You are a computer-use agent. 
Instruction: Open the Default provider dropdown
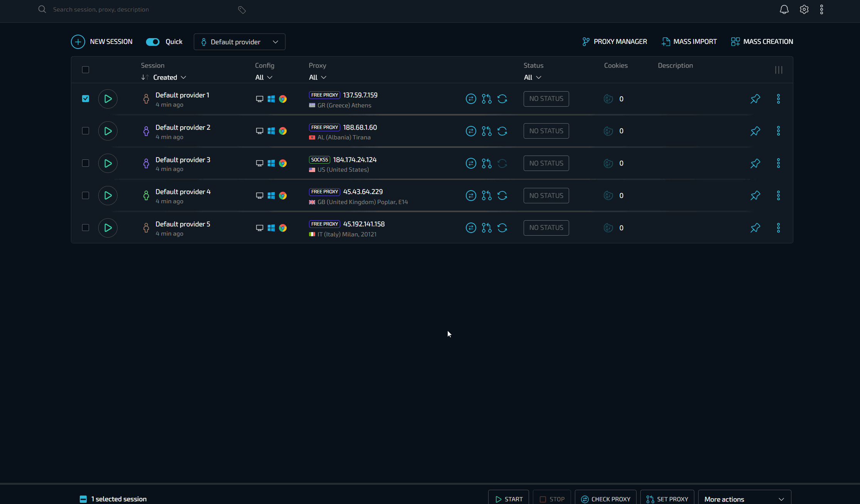[239, 42]
